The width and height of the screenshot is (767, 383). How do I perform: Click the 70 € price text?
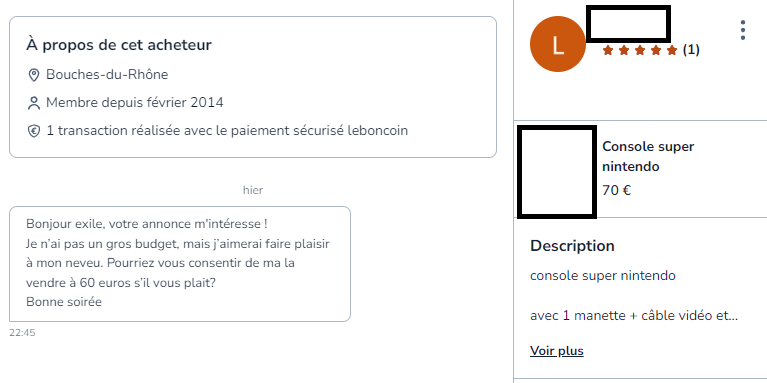[616, 190]
